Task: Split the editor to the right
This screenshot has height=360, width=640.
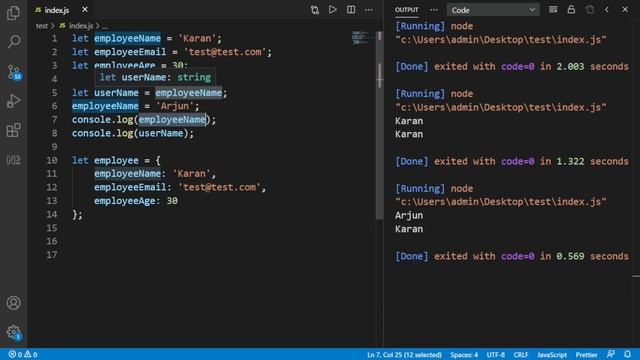Action: coord(351,9)
